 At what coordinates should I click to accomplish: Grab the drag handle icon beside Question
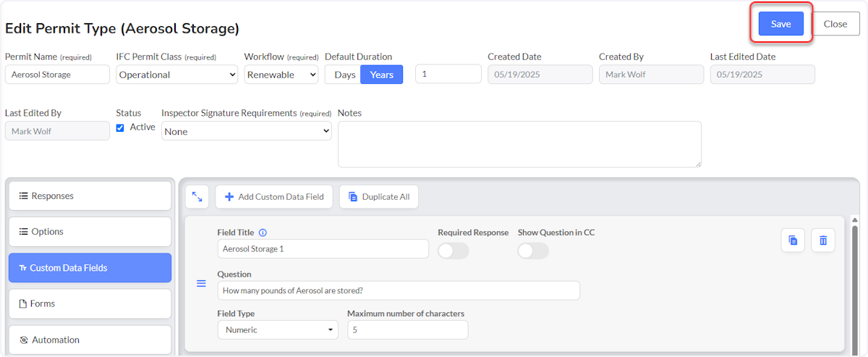click(202, 283)
